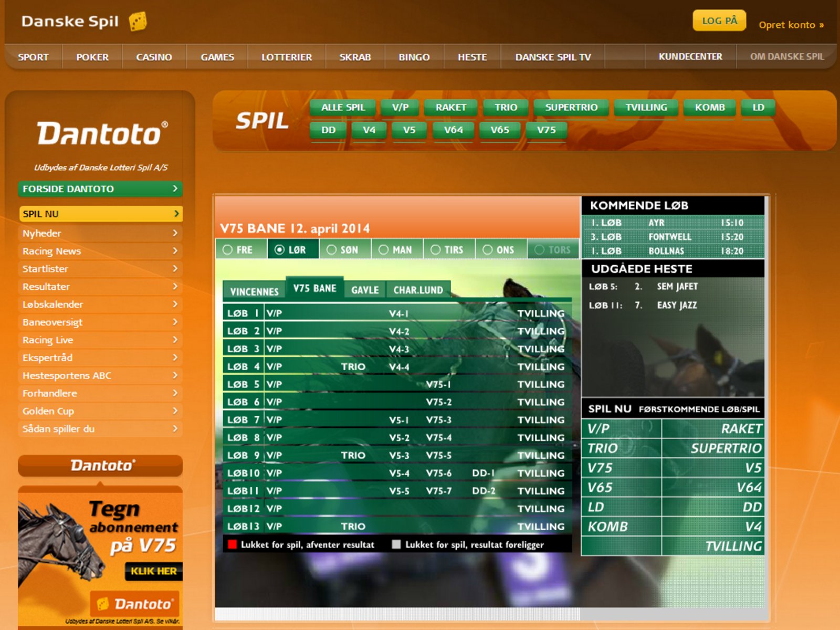Screen dimensions: 840x630
Task: Select the SØN day radio button
Action: point(331,250)
